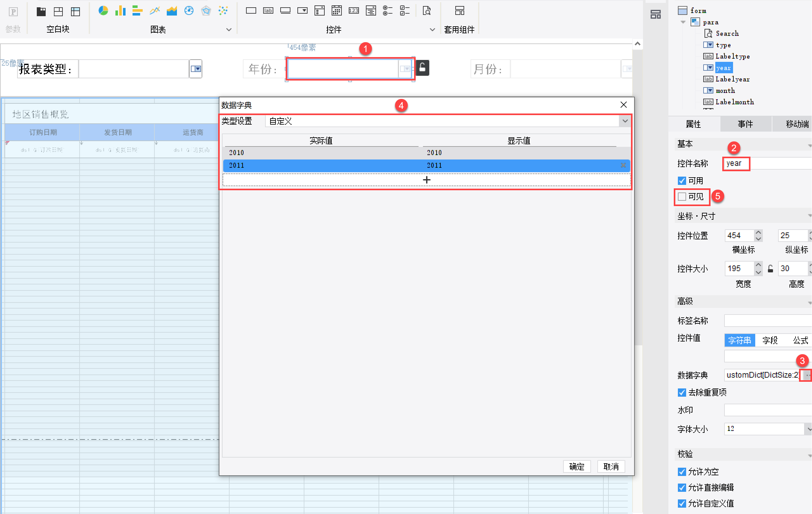Pick the radar chart icon
The width and height of the screenshot is (812, 514).
click(206, 11)
